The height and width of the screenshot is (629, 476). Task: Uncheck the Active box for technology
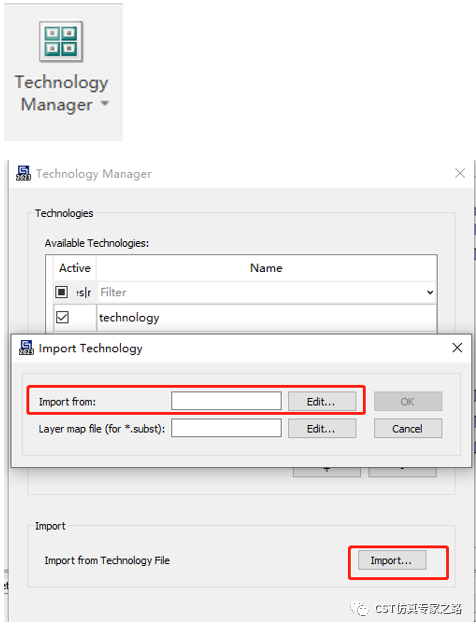62,317
